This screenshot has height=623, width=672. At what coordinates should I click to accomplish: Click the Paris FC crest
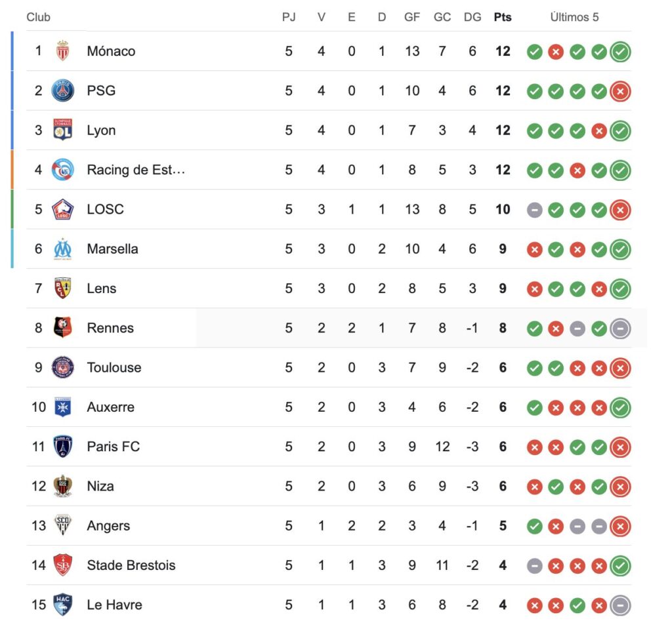63,447
